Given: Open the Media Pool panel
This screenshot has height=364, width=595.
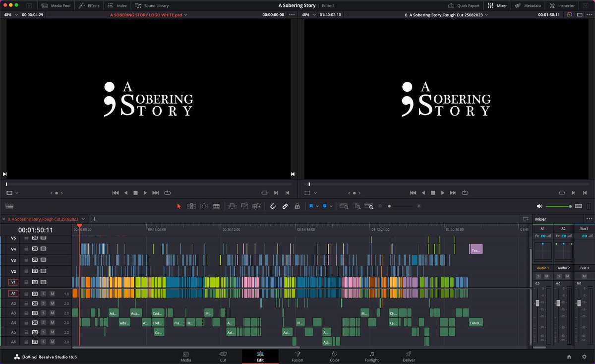Looking at the screenshot, I should click(x=56, y=5).
